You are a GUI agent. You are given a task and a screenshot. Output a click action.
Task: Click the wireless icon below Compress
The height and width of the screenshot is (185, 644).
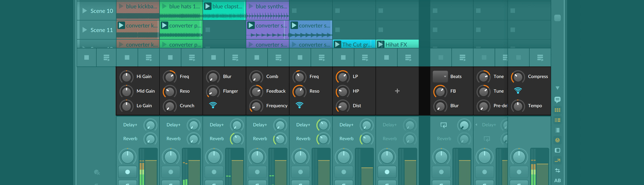(x=518, y=90)
